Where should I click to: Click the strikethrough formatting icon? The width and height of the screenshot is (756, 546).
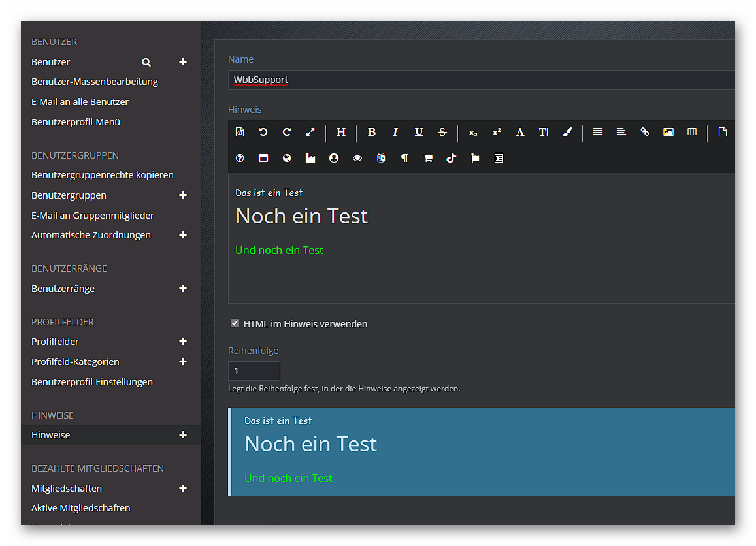pyautogui.click(x=442, y=132)
